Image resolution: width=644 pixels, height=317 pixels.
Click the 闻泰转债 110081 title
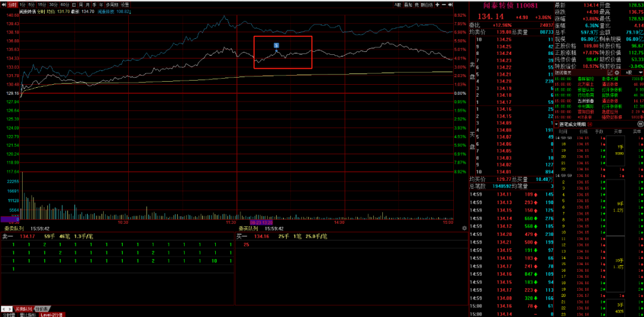point(509,6)
